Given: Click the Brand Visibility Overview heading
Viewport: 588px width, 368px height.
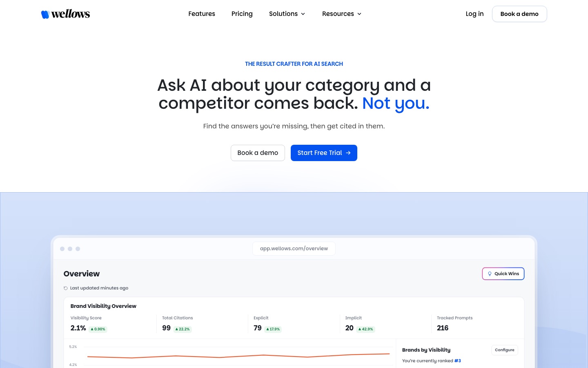Looking at the screenshot, I should 103,306.
